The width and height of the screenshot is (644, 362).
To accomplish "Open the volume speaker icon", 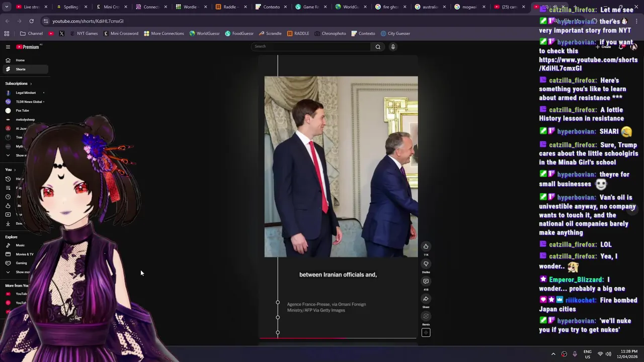I will coord(608,354).
